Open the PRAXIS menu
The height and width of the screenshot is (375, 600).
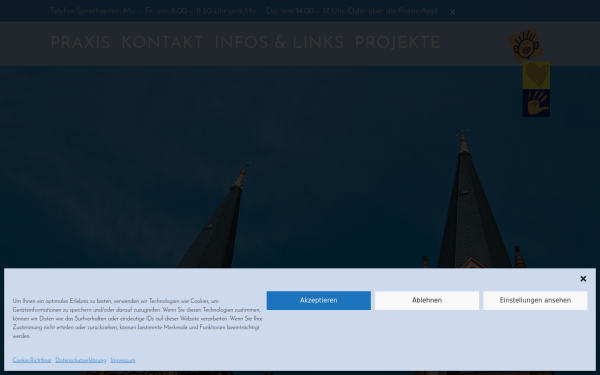(80, 42)
